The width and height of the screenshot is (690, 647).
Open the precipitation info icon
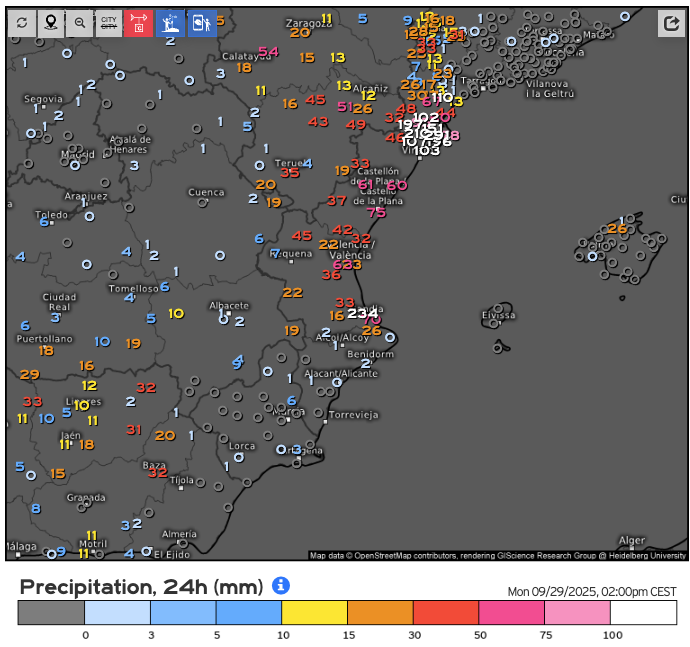[281, 585]
